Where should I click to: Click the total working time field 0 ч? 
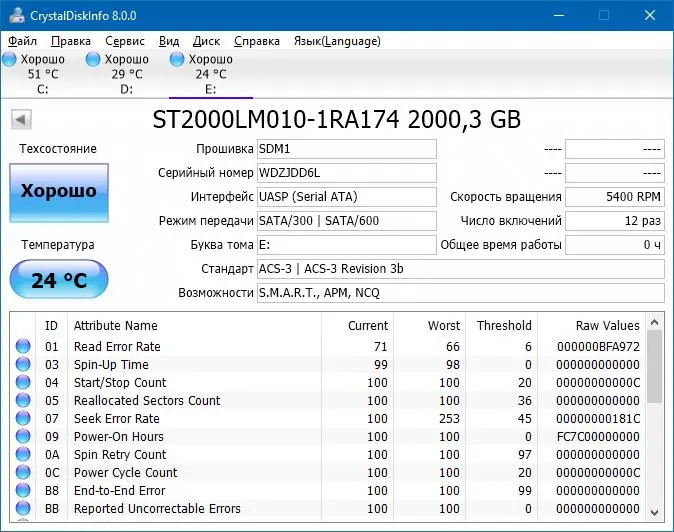[x=615, y=245]
